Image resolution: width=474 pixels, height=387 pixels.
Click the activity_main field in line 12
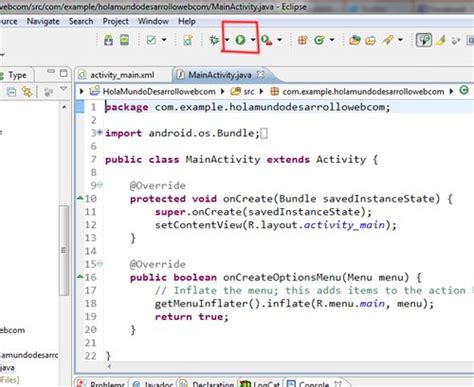click(344, 225)
